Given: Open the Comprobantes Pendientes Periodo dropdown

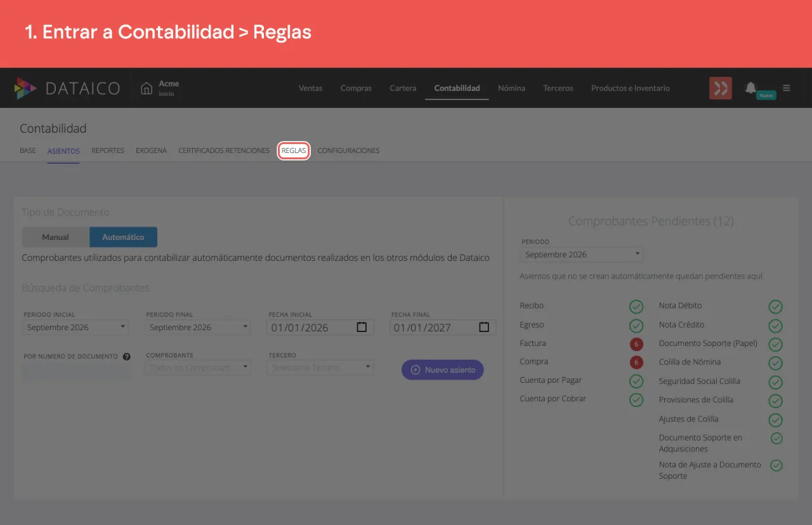Looking at the screenshot, I should [582, 255].
